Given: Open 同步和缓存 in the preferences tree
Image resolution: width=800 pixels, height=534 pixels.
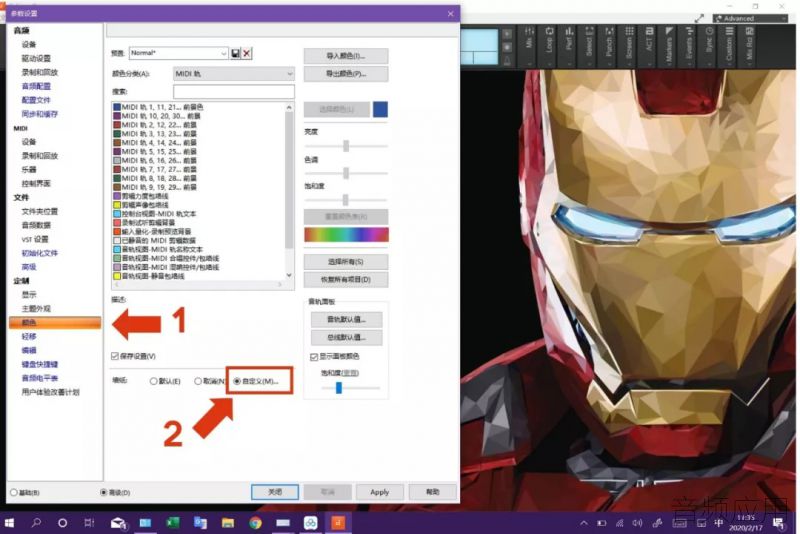Looking at the screenshot, I should coord(40,114).
